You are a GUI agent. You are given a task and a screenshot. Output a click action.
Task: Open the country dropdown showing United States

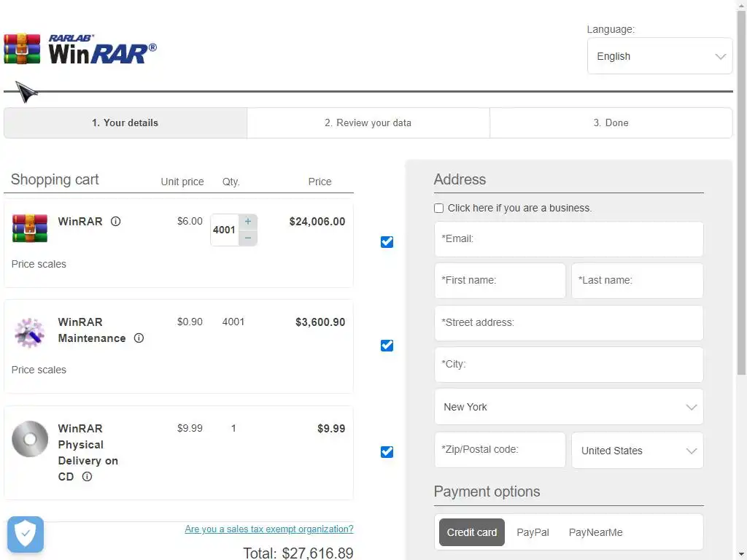click(638, 451)
